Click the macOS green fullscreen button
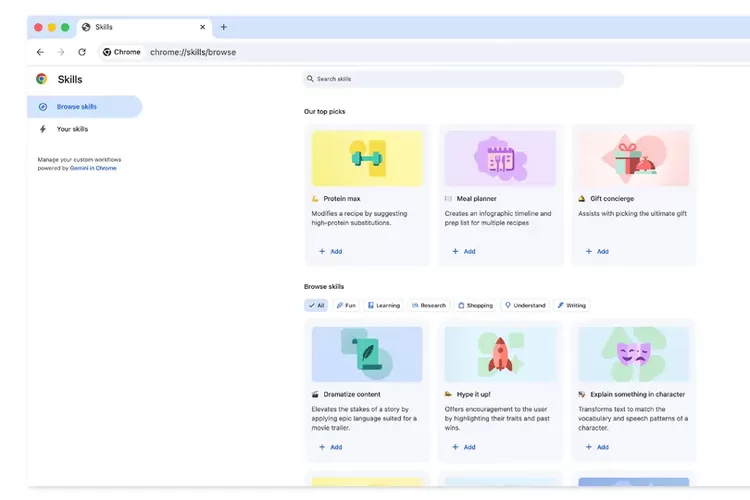The width and height of the screenshot is (750, 500). pos(65,27)
